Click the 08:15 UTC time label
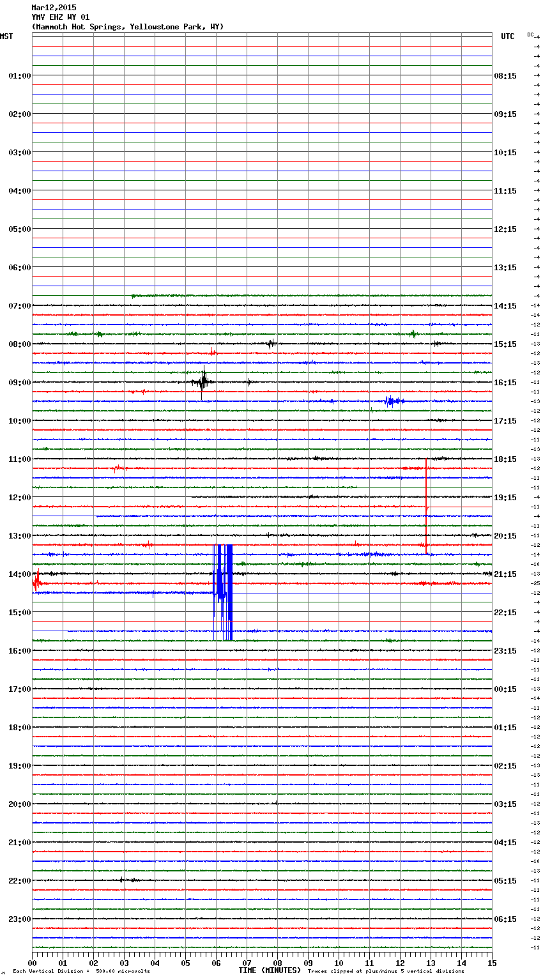This screenshot has height=980, width=543. point(505,76)
